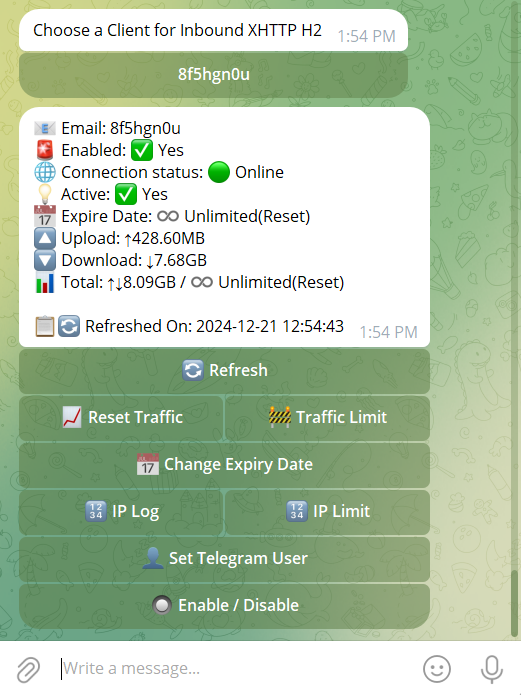Screen dimensions: 521x695
Task: Open Set Telegram User option
Action: point(224,559)
